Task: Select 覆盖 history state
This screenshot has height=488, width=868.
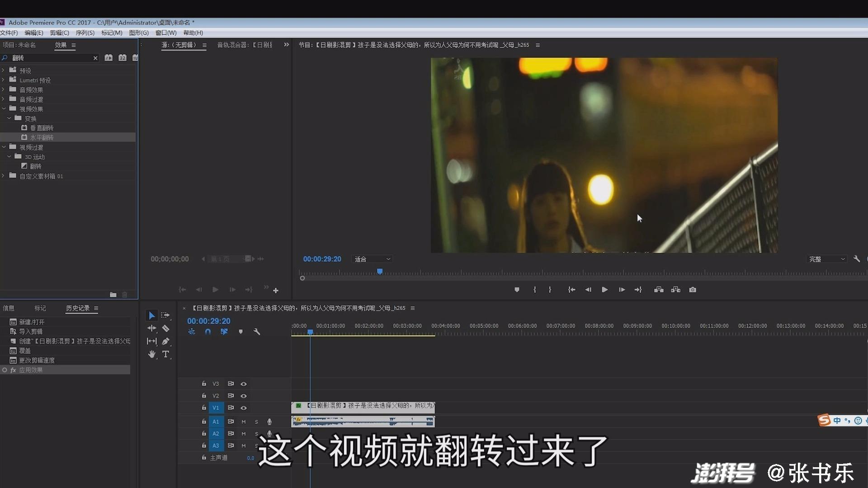Action: click(25, 351)
